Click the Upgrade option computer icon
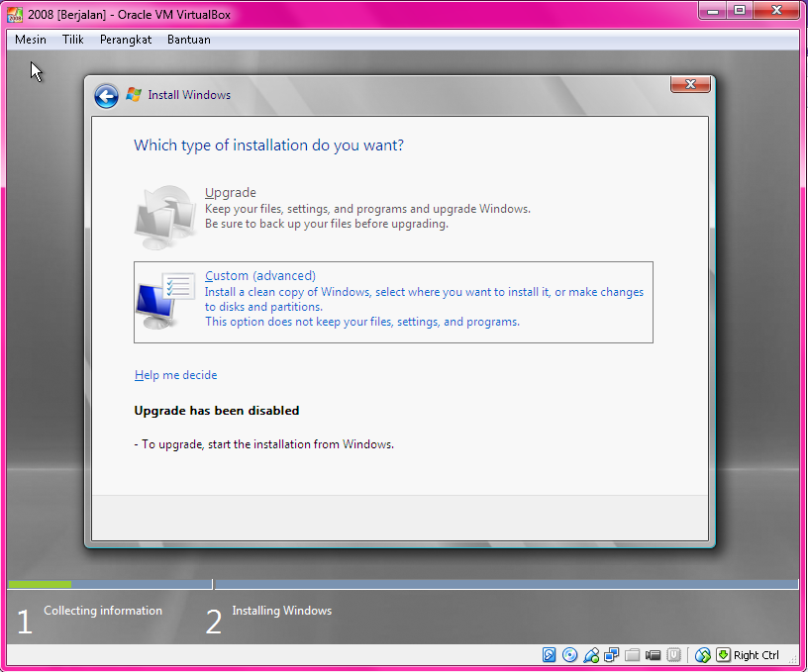 165,218
